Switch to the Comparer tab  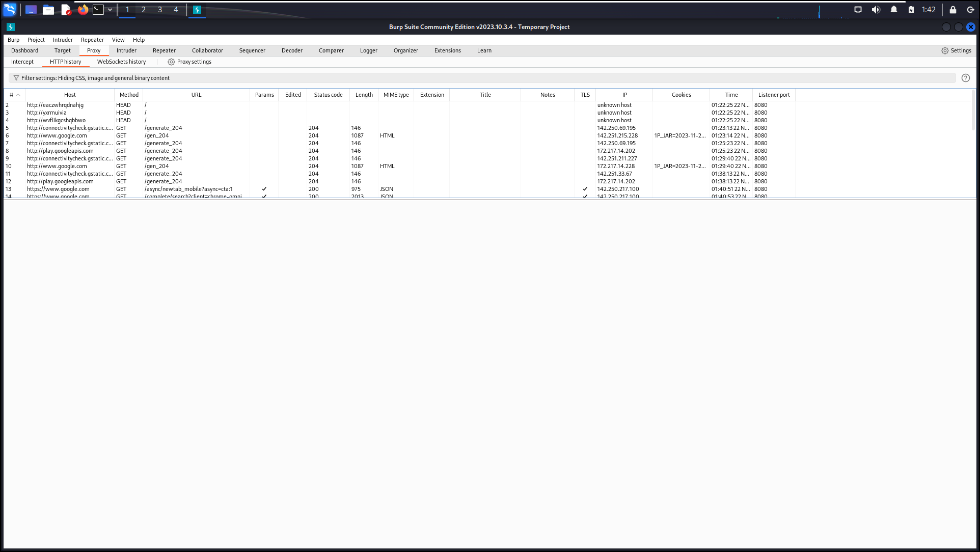(331, 50)
